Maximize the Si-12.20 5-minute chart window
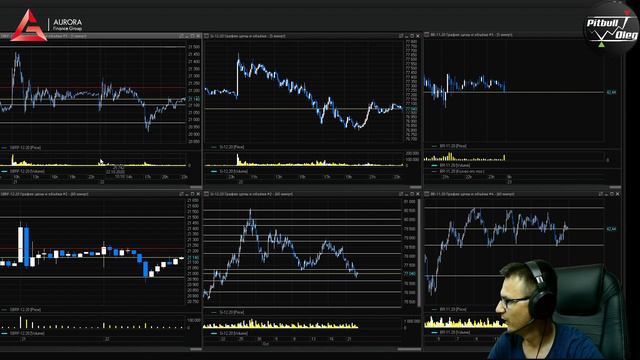 tap(412, 36)
